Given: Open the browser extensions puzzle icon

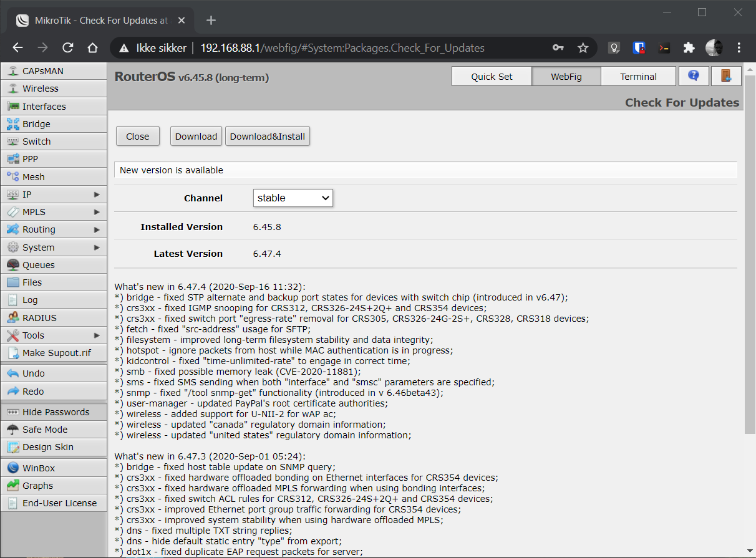Looking at the screenshot, I should point(689,48).
